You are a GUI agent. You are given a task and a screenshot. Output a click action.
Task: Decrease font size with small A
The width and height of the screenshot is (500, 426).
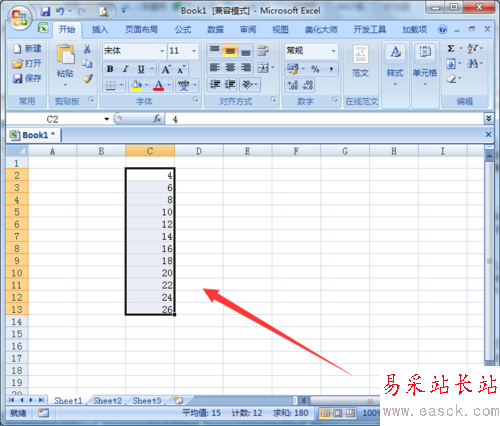tap(181, 69)
